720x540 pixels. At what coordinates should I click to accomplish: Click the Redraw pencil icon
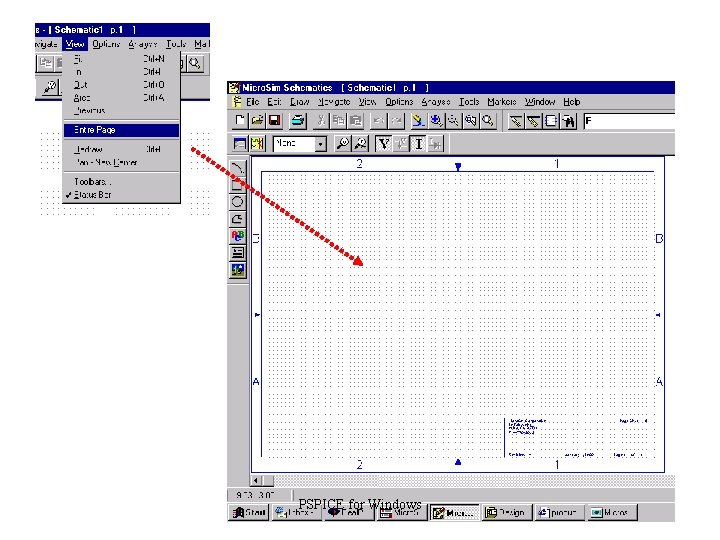click(x=418, y=121)
